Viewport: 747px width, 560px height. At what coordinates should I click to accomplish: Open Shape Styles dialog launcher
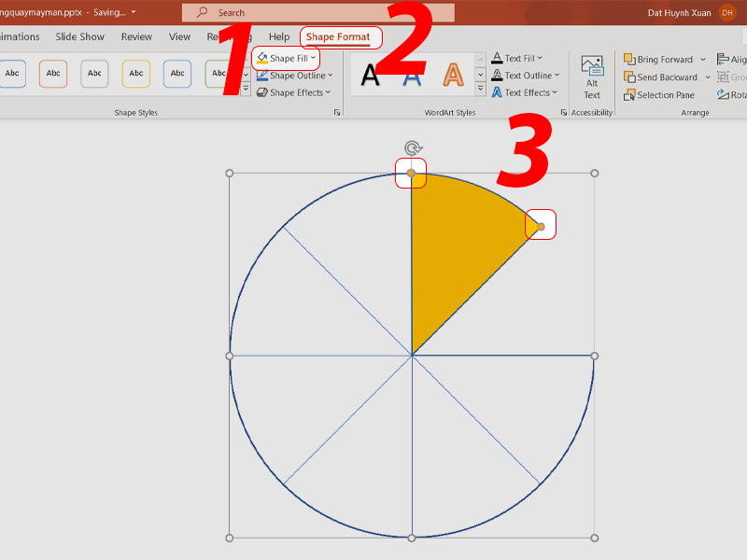pos(336,113)
